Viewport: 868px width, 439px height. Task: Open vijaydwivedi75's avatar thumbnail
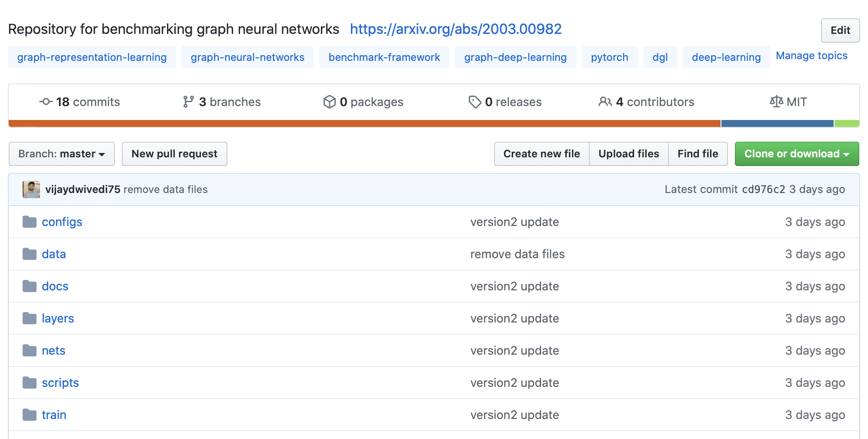(31, 190)
